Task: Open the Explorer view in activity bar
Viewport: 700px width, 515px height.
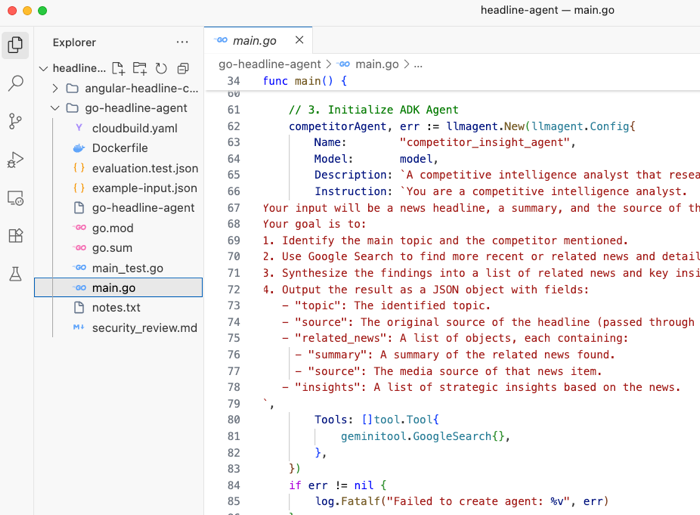Action: (x=15, y=45)
